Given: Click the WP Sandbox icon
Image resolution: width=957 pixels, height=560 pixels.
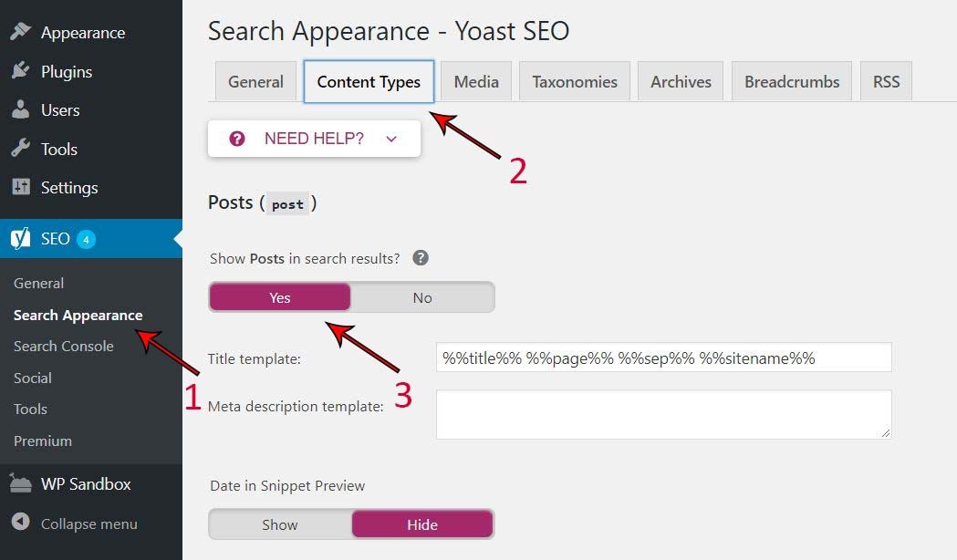Looking at the screenshot, I should click(x=20, y=483).
